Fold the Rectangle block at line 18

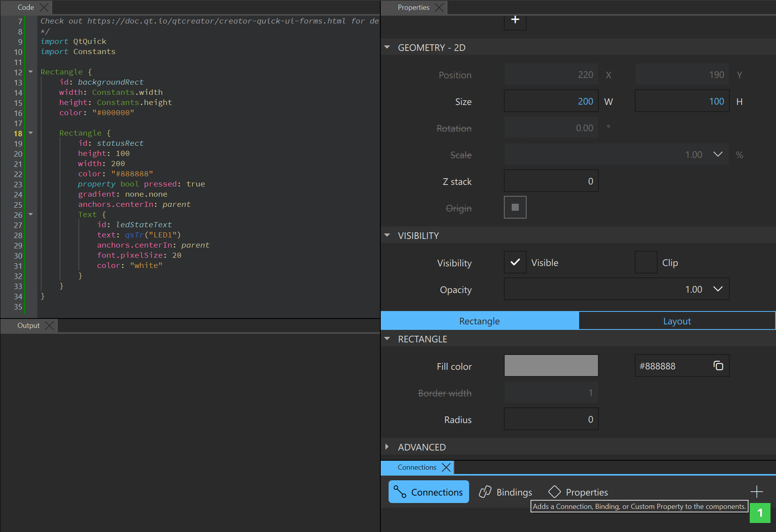(31, 133)
